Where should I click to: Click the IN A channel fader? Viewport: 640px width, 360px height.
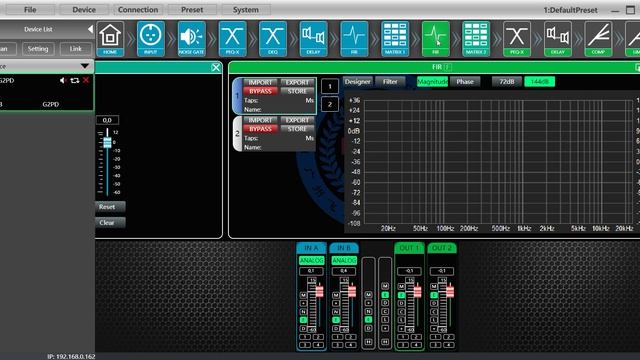click(x=319, y=291)
